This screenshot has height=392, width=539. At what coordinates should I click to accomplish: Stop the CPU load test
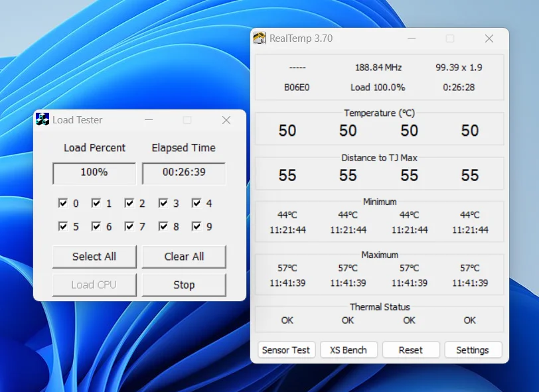pyautogui.click(x=184, y=285)
